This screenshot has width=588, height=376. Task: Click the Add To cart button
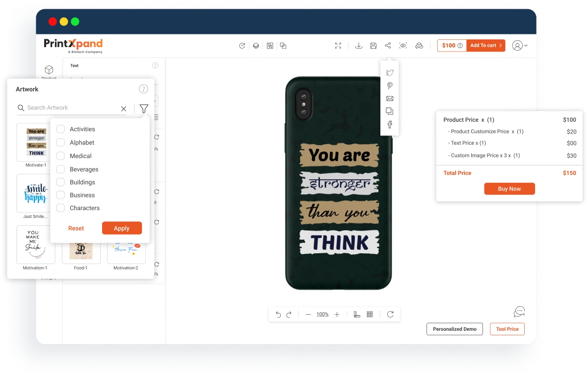pyautogui.click(x=485, y=45)
